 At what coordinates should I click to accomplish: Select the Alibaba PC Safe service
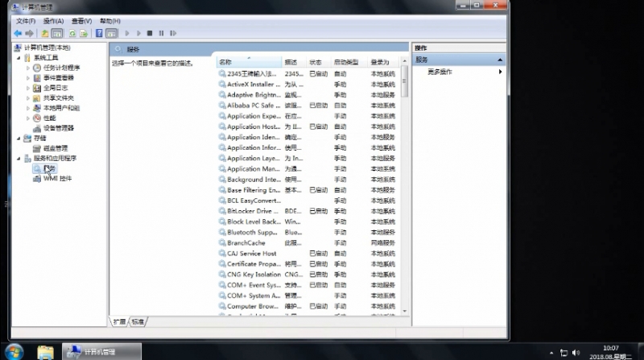click(x=308, y=106)
